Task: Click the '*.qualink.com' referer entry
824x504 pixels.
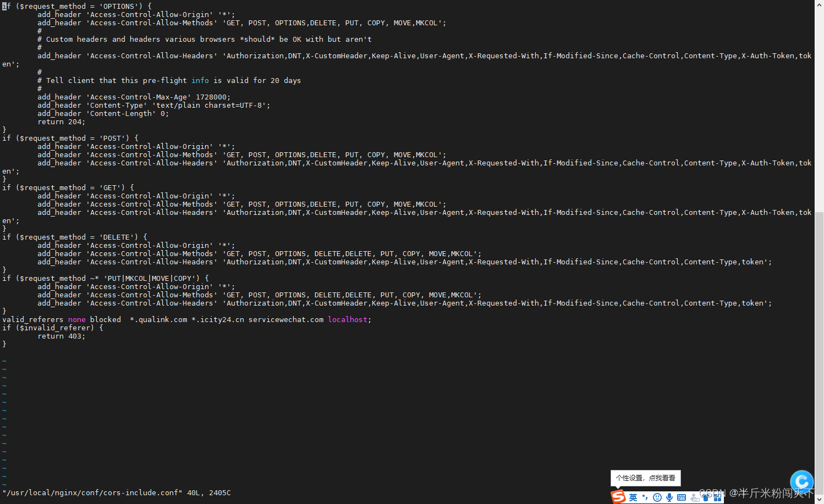Action: pyautogui.click(x=158, y=320)
